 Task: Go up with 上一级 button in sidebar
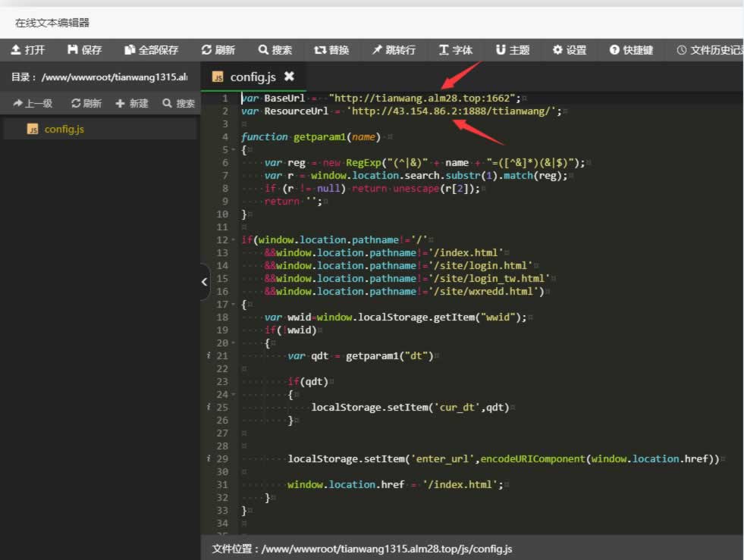pos(33,103)
